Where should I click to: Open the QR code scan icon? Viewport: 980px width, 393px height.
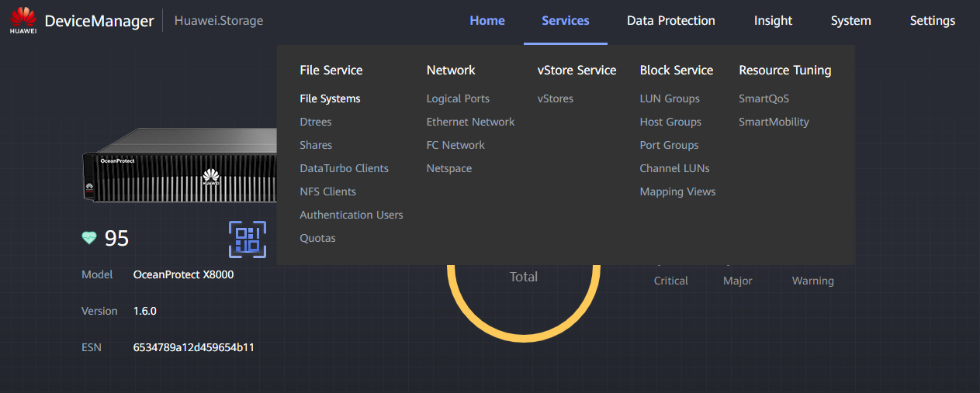pyautogui.click(x=248, y=239)
